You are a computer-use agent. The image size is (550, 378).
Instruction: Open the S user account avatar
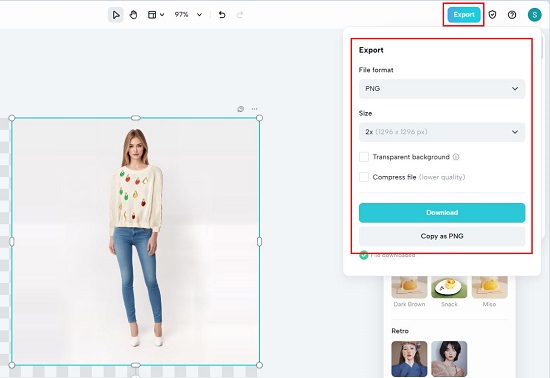(x=535, y=15)
